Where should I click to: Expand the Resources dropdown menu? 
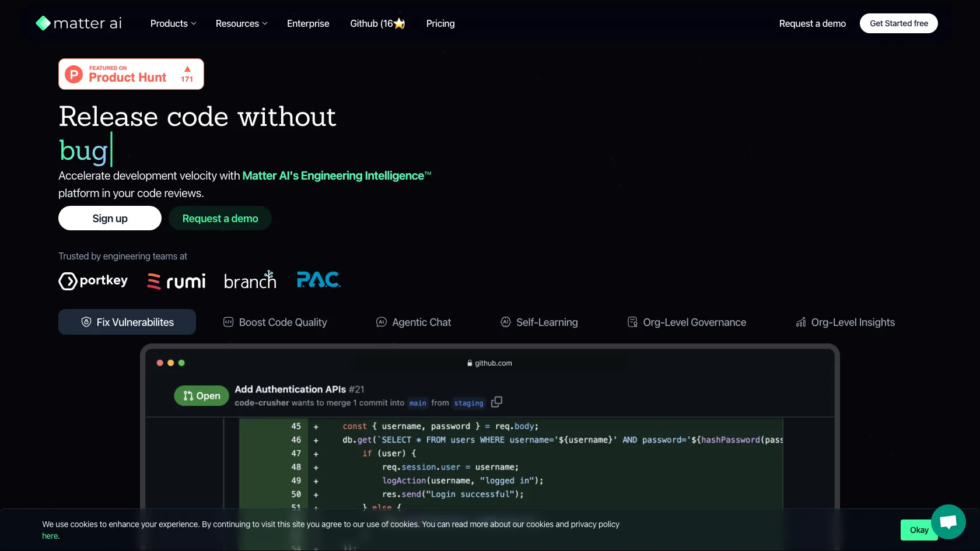pyautogui.click(x=242, y=23)
